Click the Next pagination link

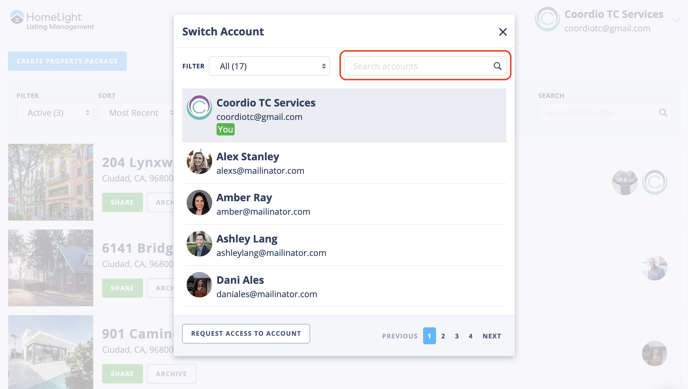[x=492, y=336]
